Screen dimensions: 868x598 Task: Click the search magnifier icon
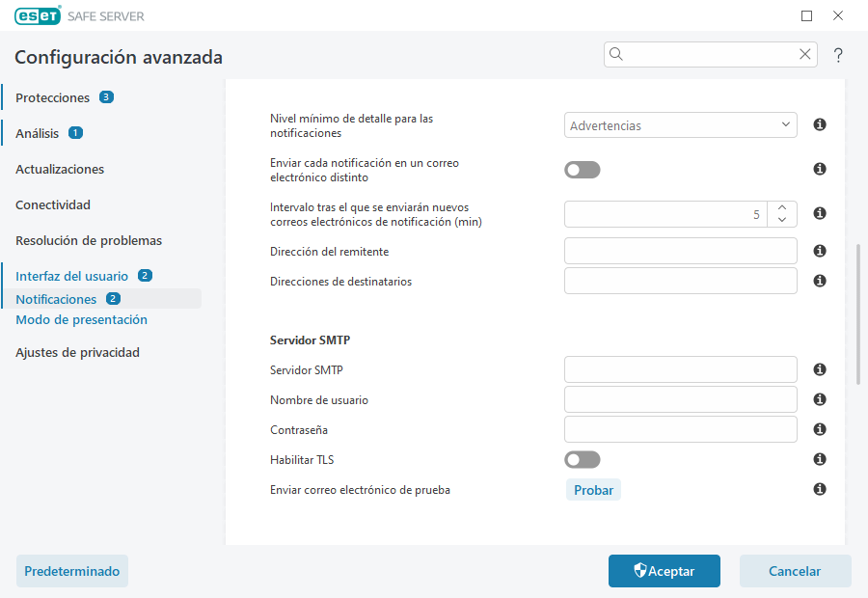616,54
